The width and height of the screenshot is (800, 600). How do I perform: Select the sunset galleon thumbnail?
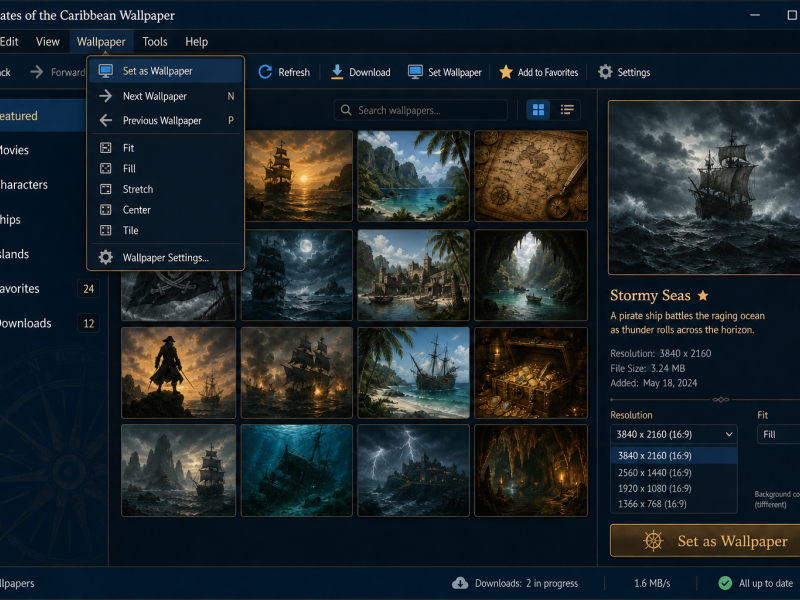[x=298, y=176]
